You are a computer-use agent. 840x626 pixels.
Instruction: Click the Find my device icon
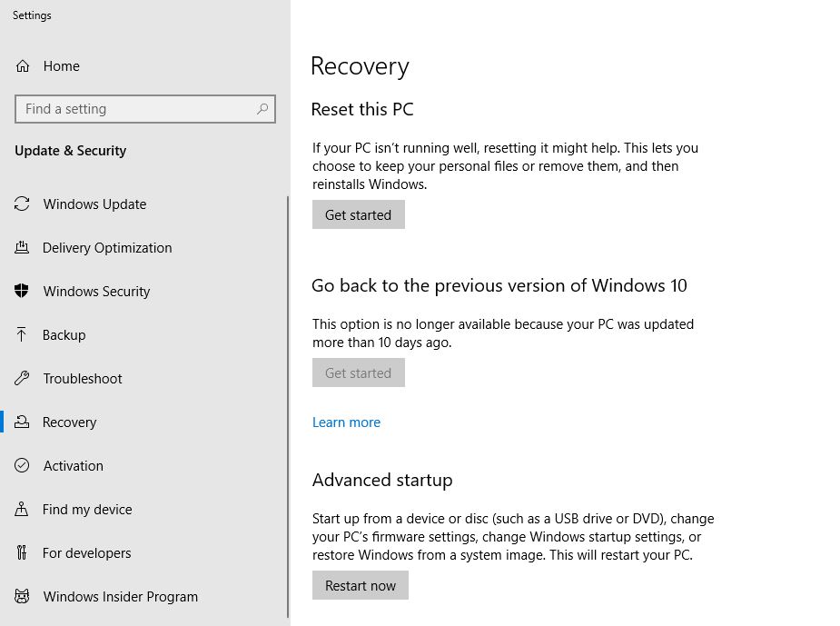(x=22, y=509)
